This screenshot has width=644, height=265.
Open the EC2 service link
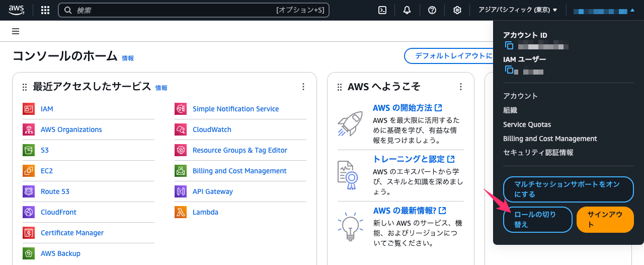pos(47,171)
